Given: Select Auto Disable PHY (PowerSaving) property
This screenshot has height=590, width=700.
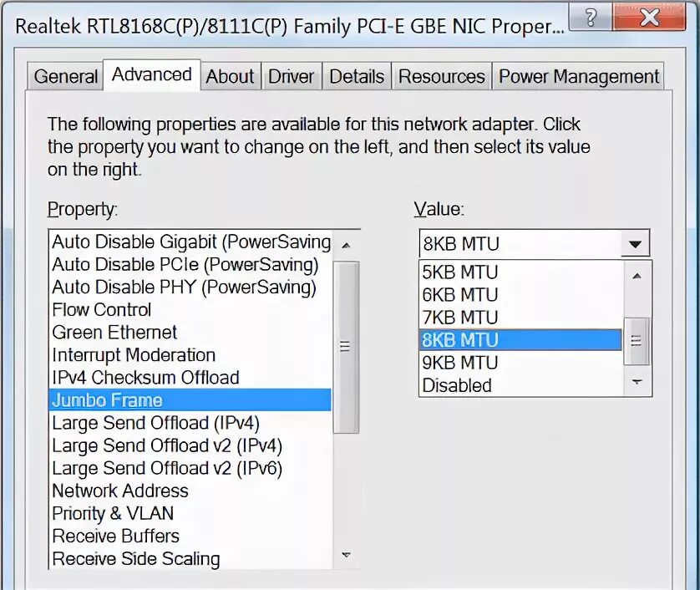Looking at the screenshot, I should coord(190,287).
